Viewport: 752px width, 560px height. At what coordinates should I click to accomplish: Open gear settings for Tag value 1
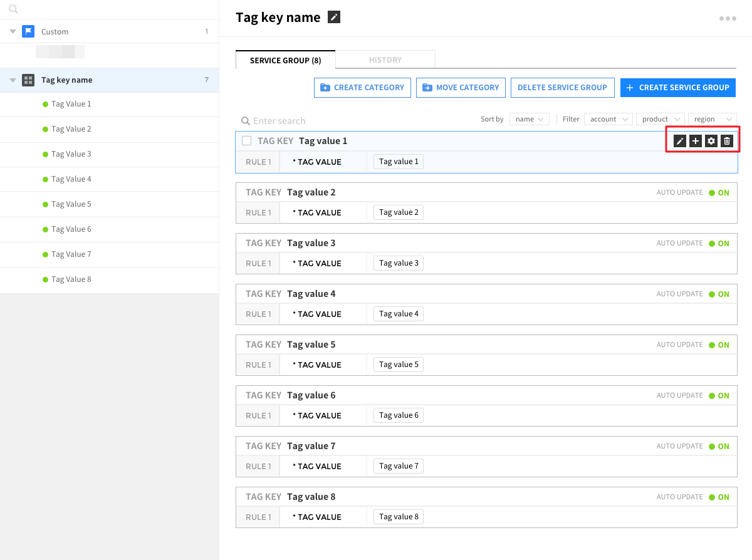[711, 141]
